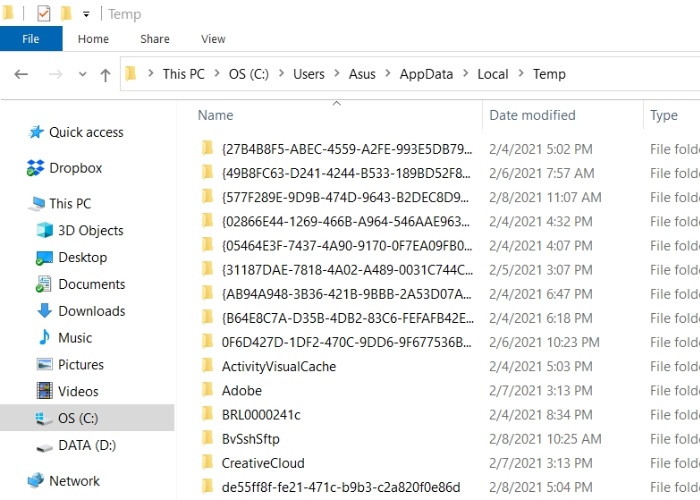Sort files by Date modified column
Screen dimensions: 700x500
click(532, 115)
